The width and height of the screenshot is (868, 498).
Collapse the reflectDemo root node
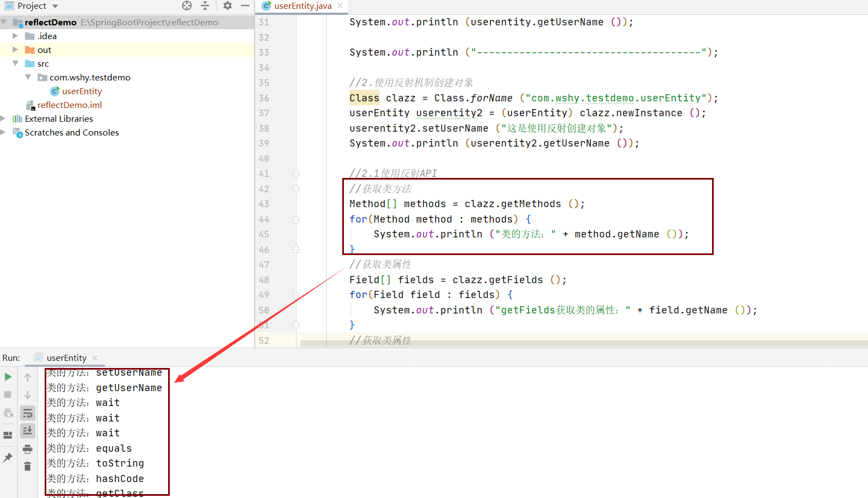4,22
